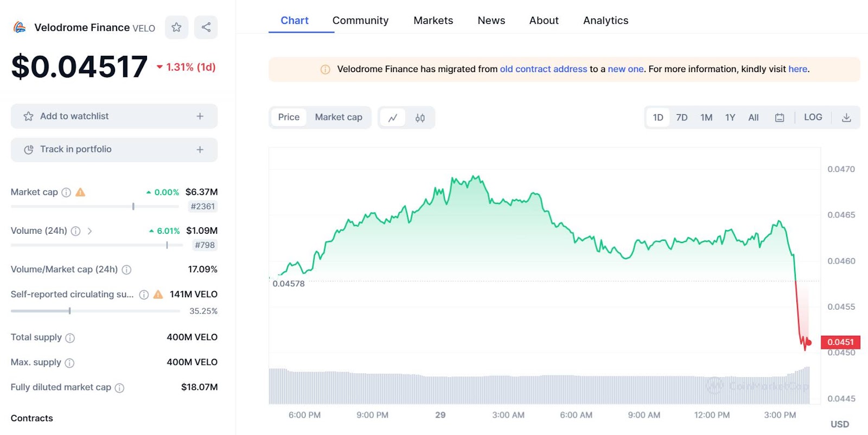
Task: Click the Market cap rank bar
Action: coord(95,207)
